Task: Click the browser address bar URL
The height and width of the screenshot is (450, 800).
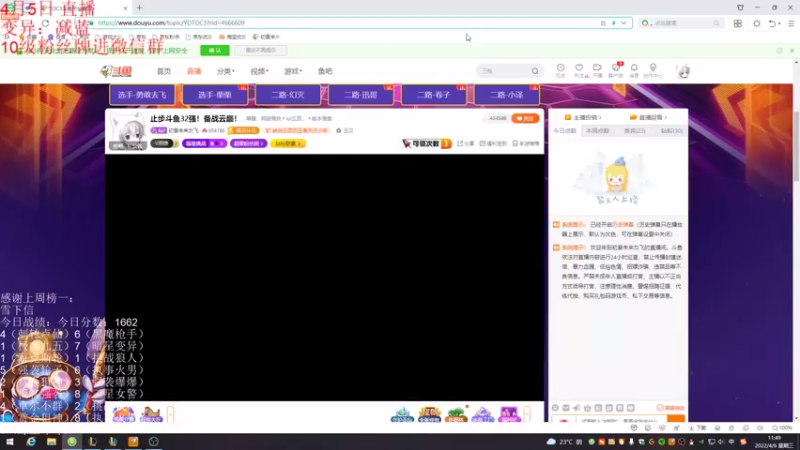Action: 171,23
